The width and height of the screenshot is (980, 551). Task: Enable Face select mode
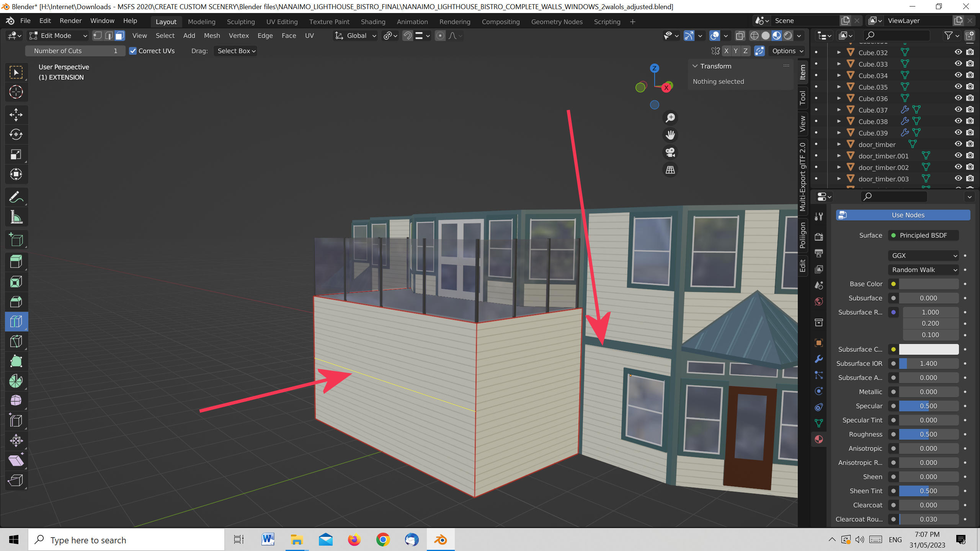(120, 36)
